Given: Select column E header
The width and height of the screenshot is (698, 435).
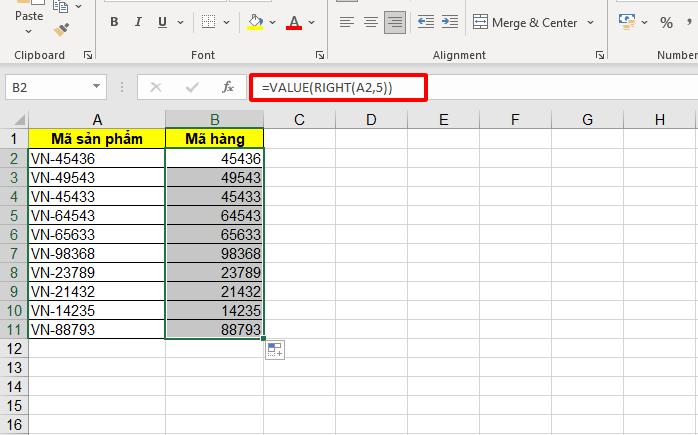Looking at the screenshot, I should pos(443,119).
